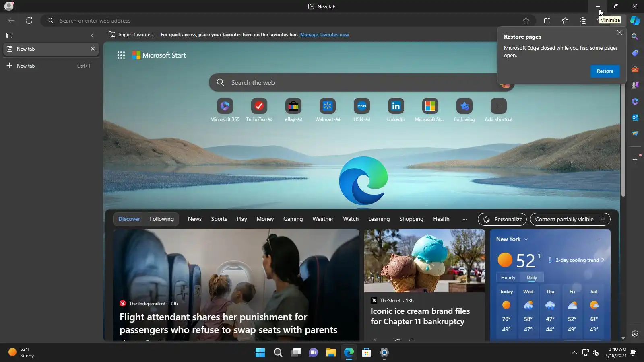Close the New tab tab
The width and height of the screenshot is (644, 362).
[93, 49]
